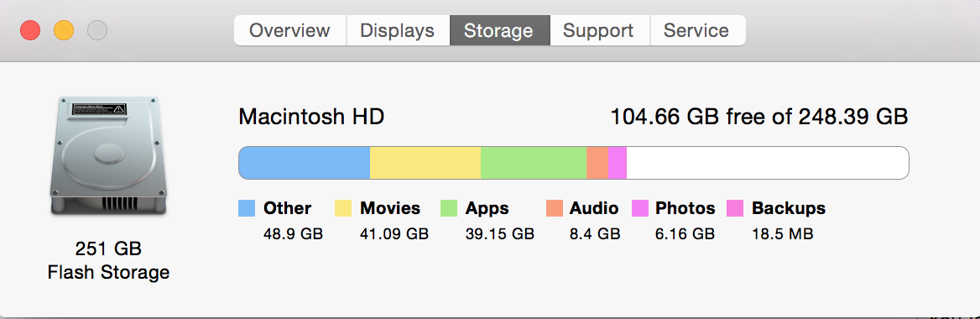Click the orange Audio legend swatch
This screenshot has height=319, width=980.
pos(555,208)
